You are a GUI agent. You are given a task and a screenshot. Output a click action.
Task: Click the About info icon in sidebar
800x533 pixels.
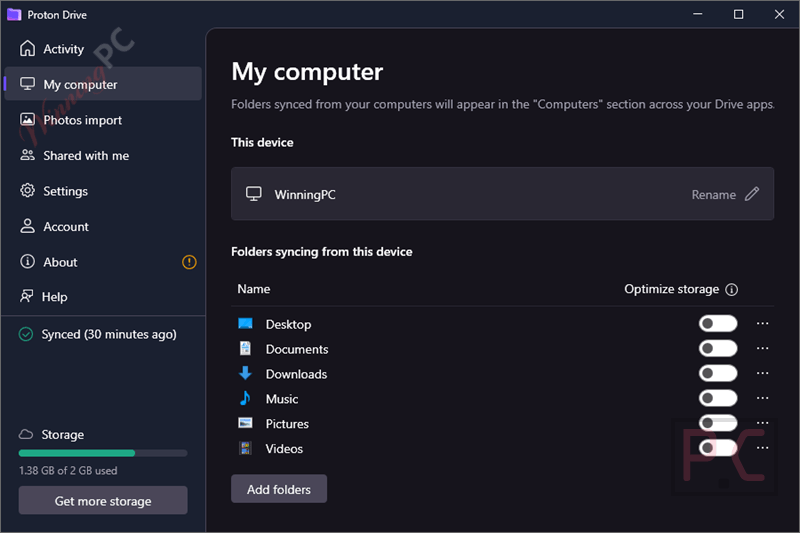tap(28, 262)
